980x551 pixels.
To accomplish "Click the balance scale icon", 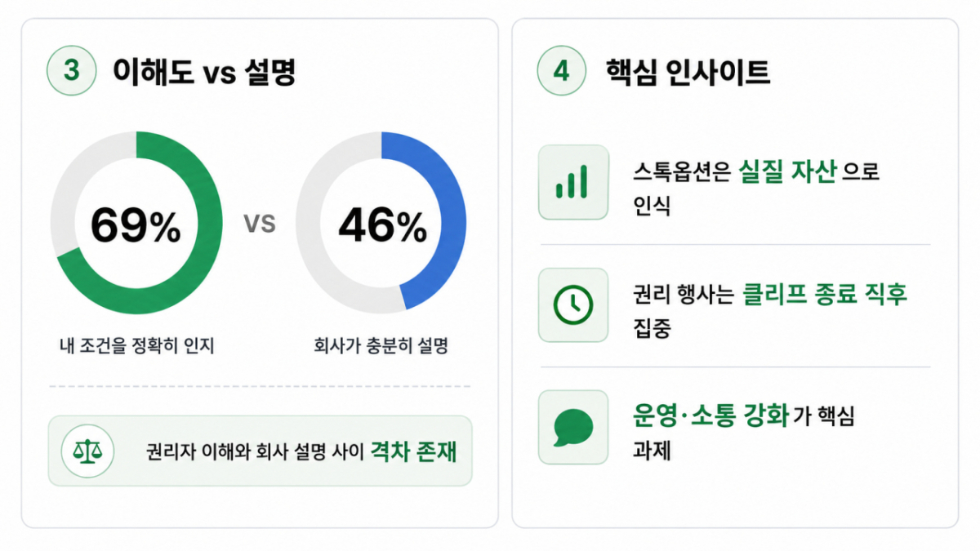I will pos(84,451).
